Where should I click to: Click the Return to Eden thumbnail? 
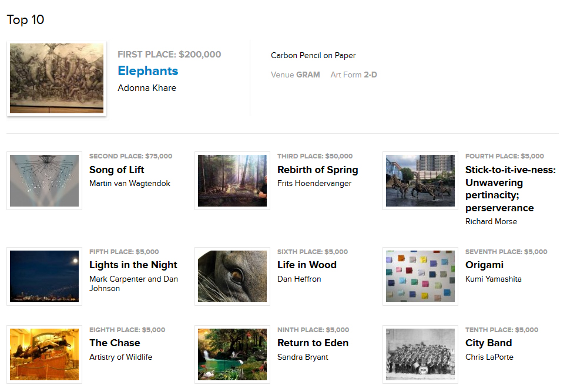[x=232, y=354]
